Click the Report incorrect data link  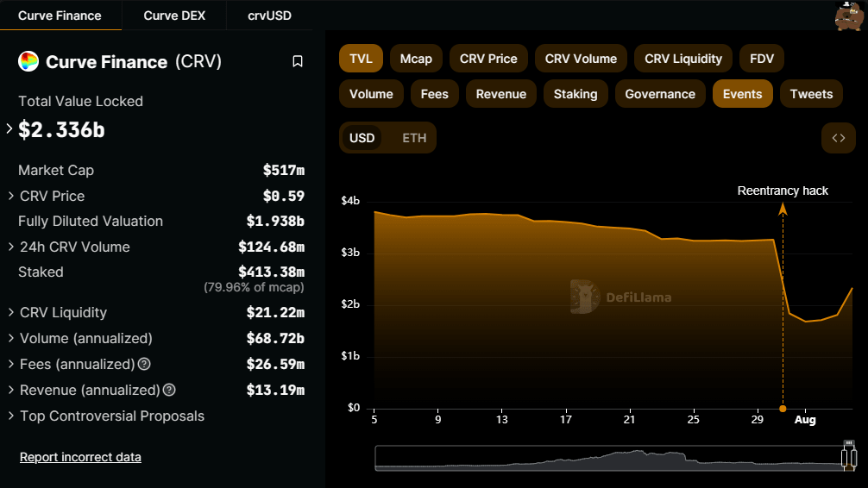(x=80, y=457)
